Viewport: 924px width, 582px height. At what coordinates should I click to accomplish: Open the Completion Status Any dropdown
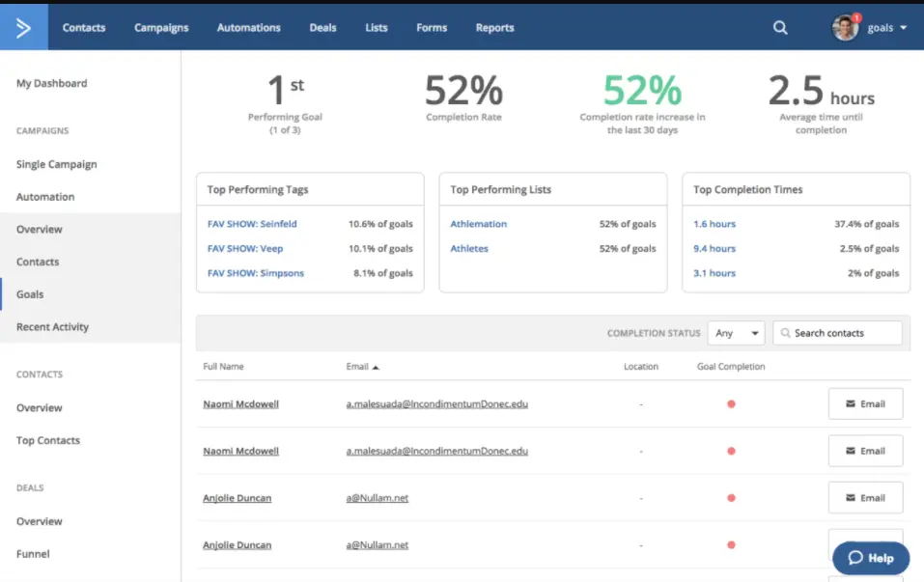pos(736,332)
